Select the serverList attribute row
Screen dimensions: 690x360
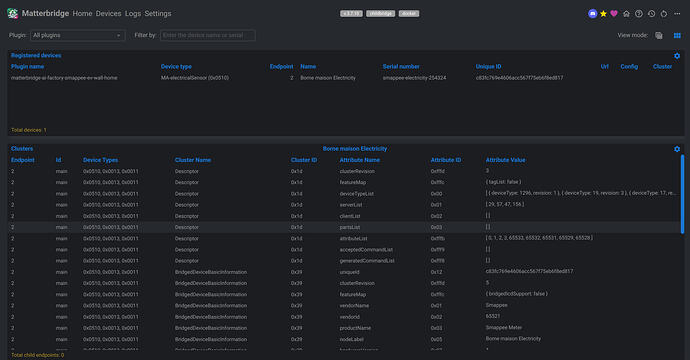345,205
